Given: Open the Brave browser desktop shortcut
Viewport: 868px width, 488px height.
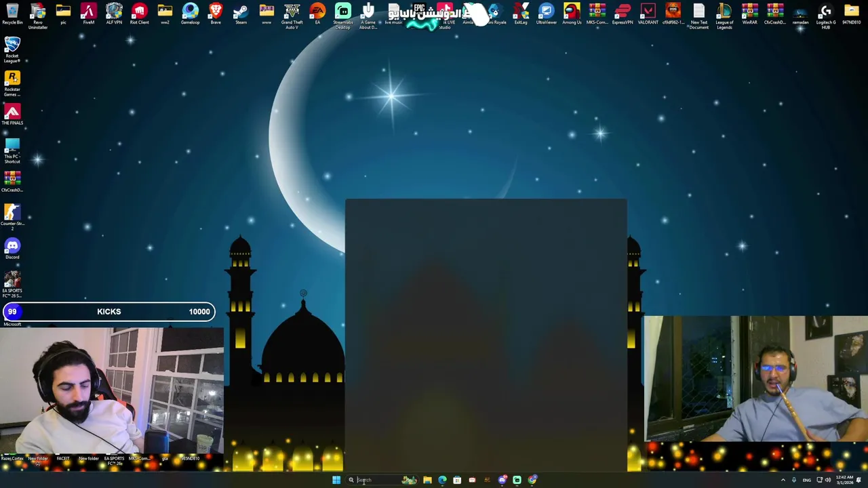Looking at the screenshot, I should tap(216, 14).
